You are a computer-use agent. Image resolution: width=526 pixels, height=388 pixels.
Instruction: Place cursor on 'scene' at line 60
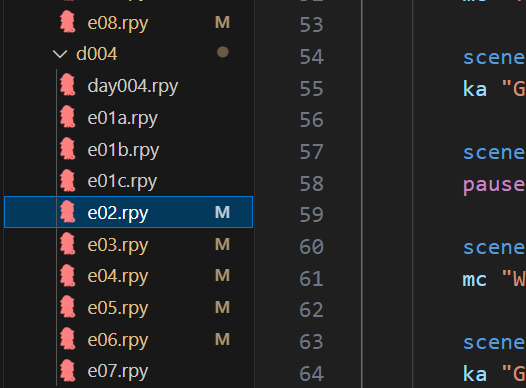click(x=494, y=248)
